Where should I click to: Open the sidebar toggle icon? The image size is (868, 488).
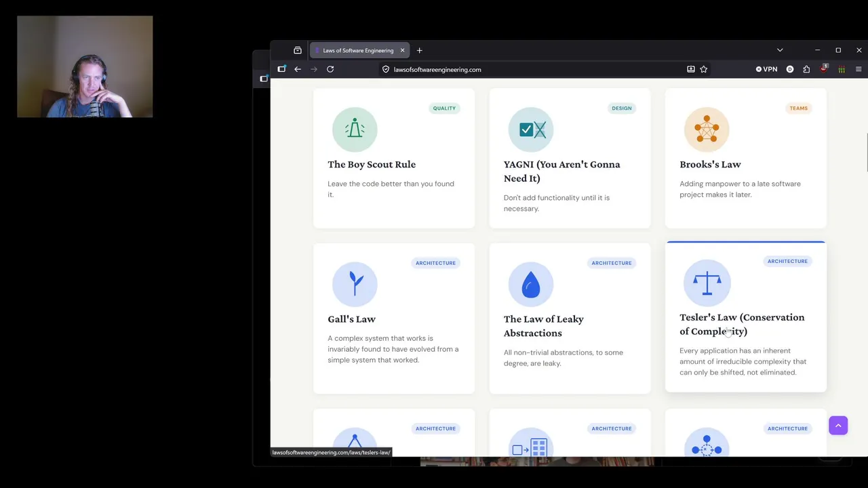click(x=281, y=69)
